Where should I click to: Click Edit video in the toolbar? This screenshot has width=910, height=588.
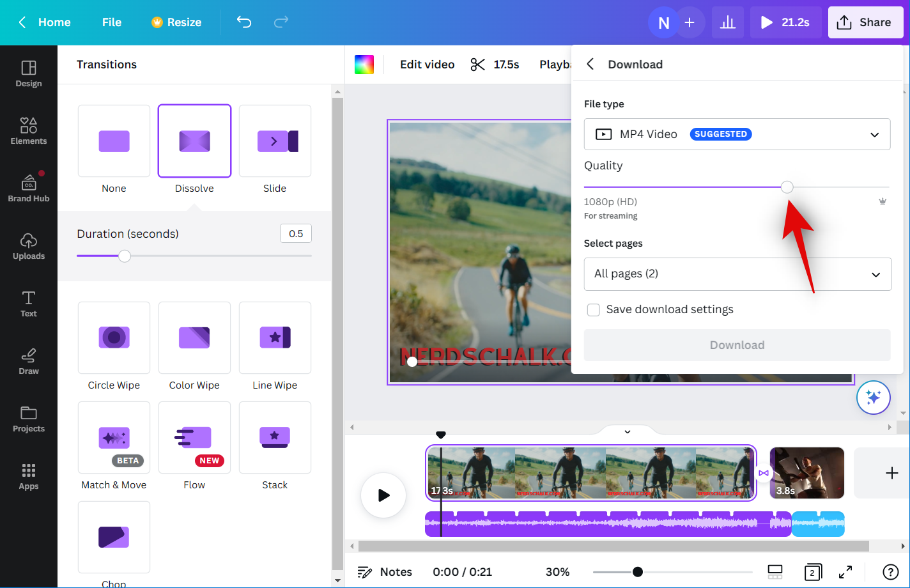[x=427, y=65]
